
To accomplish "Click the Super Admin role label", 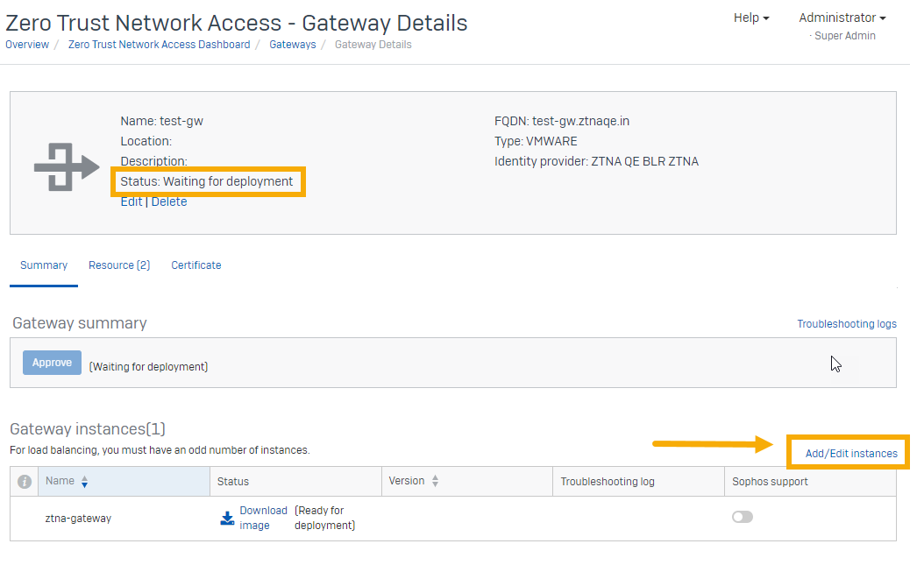I will (x=844, y=36).
